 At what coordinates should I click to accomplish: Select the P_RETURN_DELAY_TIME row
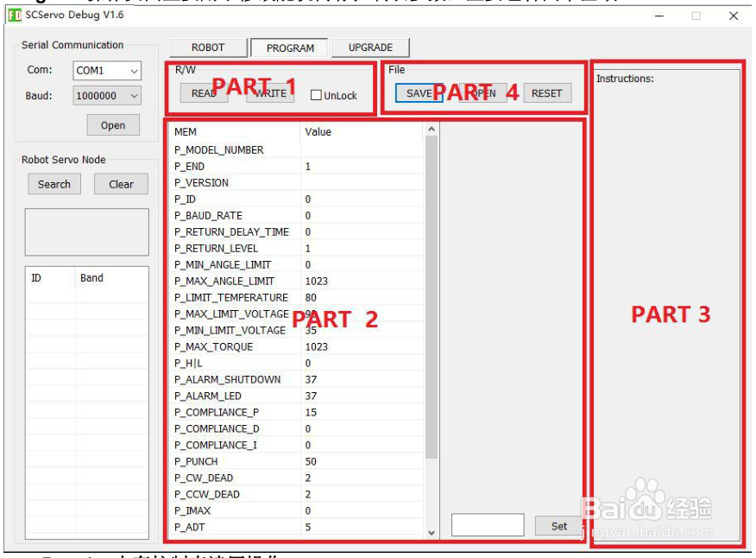(298, 232)
